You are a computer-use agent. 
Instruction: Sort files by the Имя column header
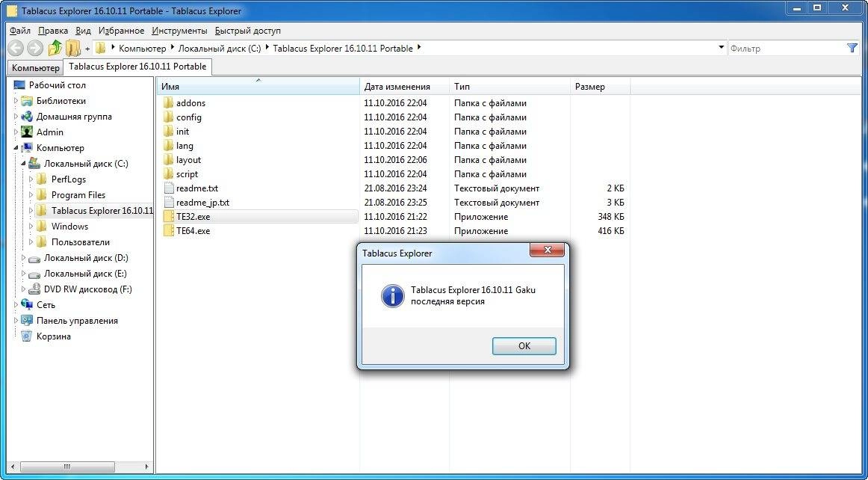click(x=258, y=87)
